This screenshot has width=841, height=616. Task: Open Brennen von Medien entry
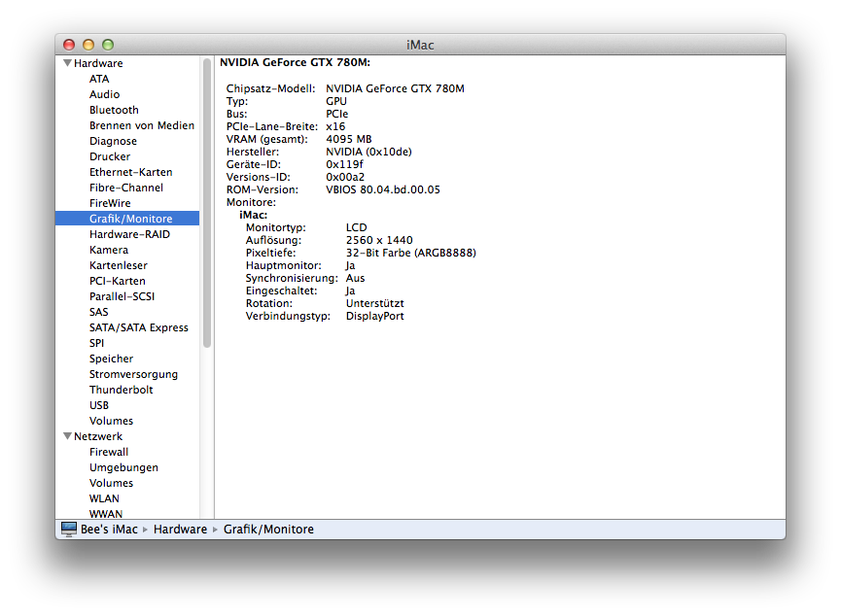tap(142, 125)
